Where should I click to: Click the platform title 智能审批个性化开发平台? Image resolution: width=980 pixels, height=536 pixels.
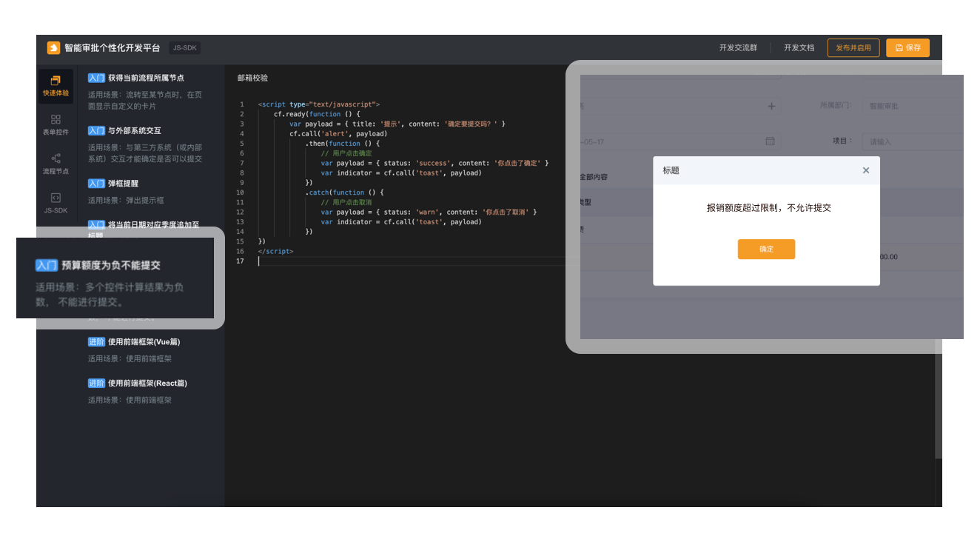click(112, 47)
